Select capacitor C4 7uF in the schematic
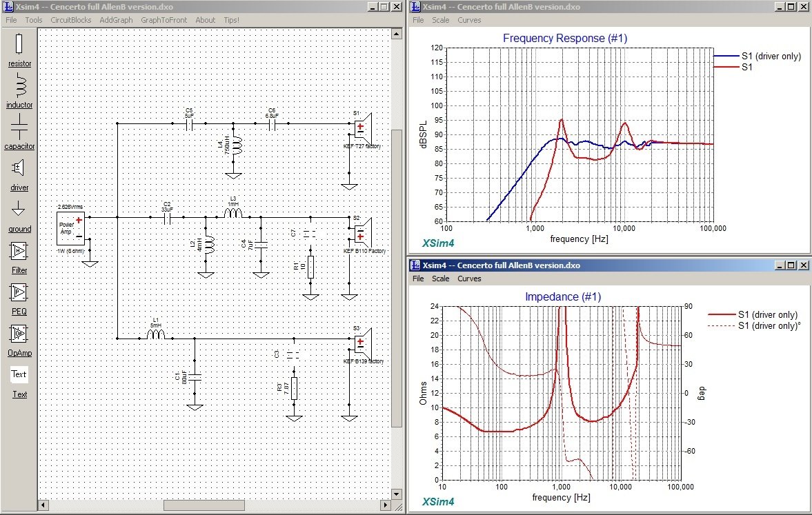This screenshot has height=515, width=812. [261, 245]
